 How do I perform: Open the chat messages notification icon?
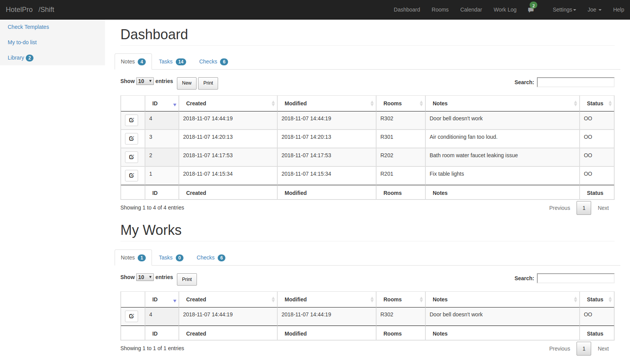531,10
